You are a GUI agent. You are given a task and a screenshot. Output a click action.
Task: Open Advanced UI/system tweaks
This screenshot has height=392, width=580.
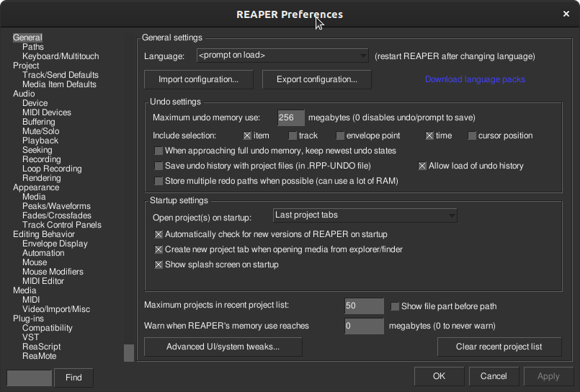click(223, 347)
